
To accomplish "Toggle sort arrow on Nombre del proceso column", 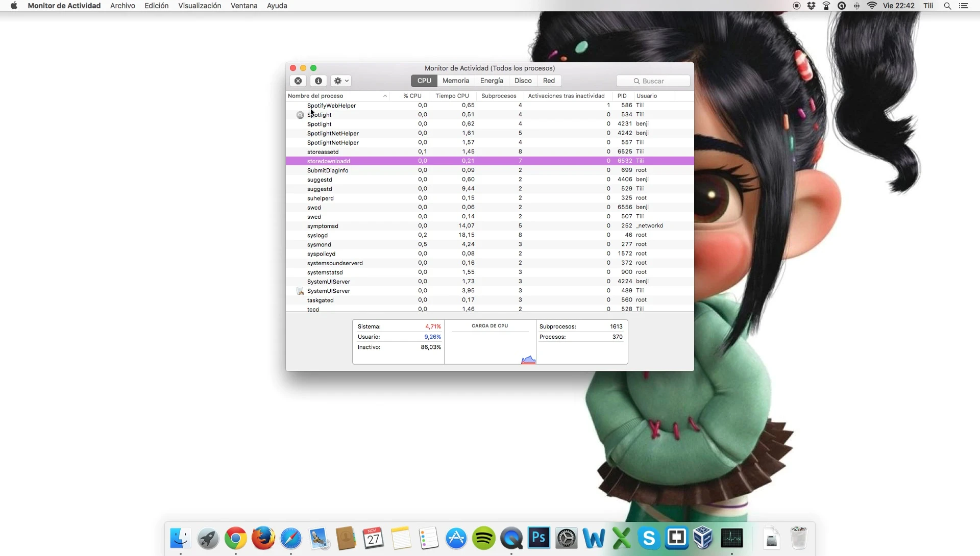I will pyautogui.click(x=385, y=96).
